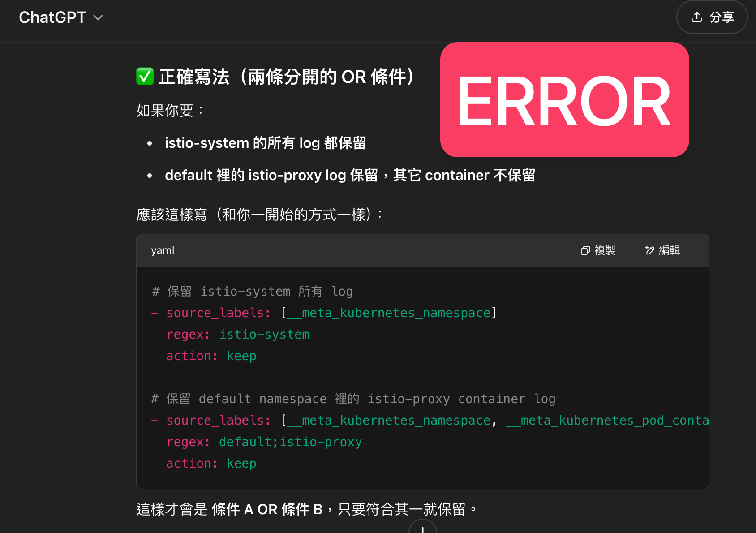Click 複製 to copy the yaml code

coord(598,250)
